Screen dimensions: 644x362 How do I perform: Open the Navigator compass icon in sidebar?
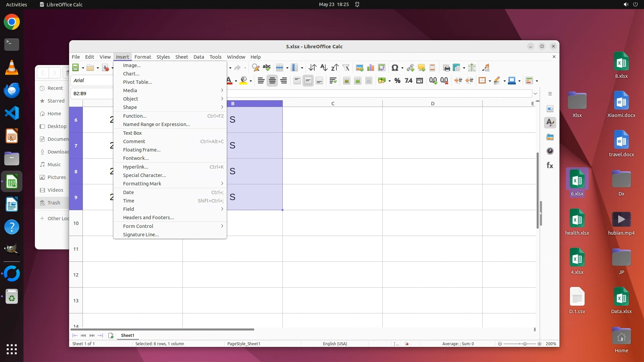pos(550,151)
